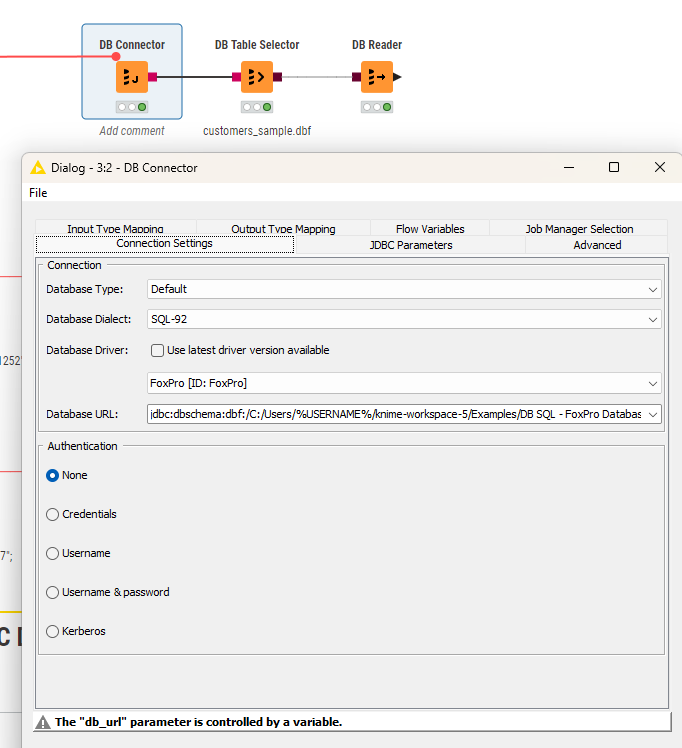Click DB Connector node status traffic light
682x748 pixels.
(x=131, y=107)
